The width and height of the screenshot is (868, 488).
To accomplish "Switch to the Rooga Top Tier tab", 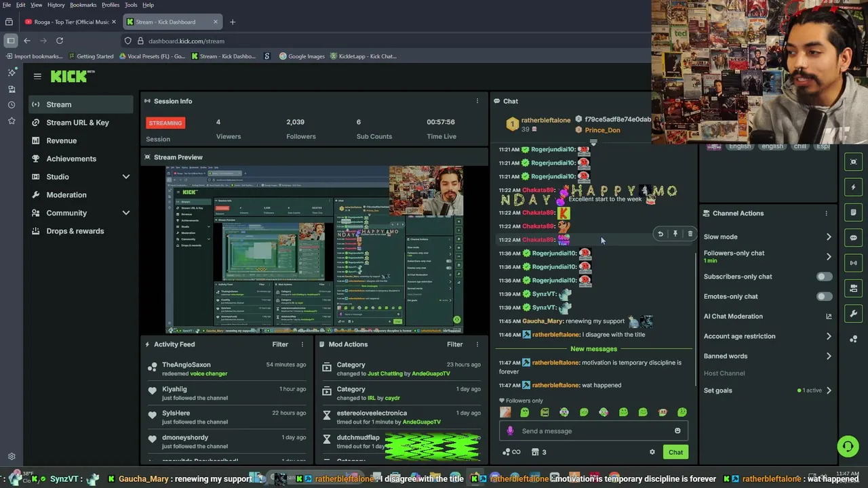I will [71, 22].
